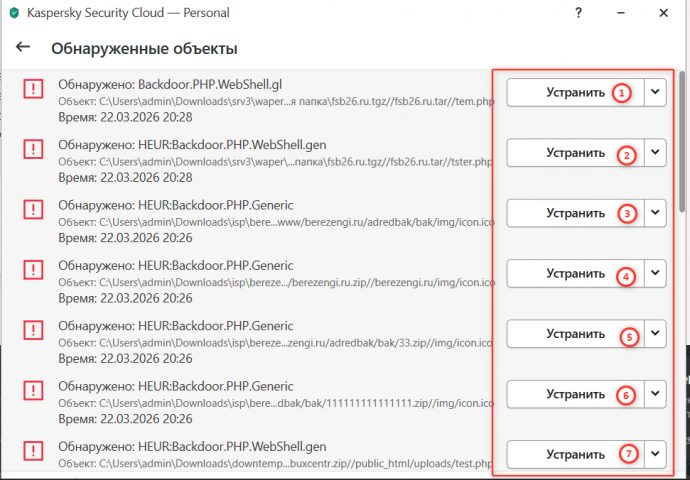This screenshot has height=480, width=690.
Task: Open dropdown arrow for berezengi.ru.zip row
Action: 655,273
